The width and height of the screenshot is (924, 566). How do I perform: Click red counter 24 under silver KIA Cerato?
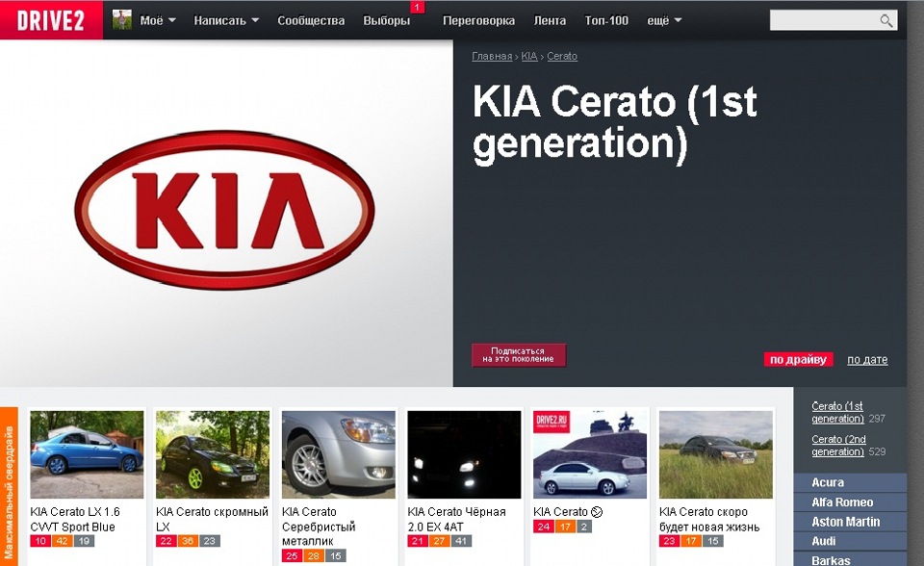click(x=543, y=527)
